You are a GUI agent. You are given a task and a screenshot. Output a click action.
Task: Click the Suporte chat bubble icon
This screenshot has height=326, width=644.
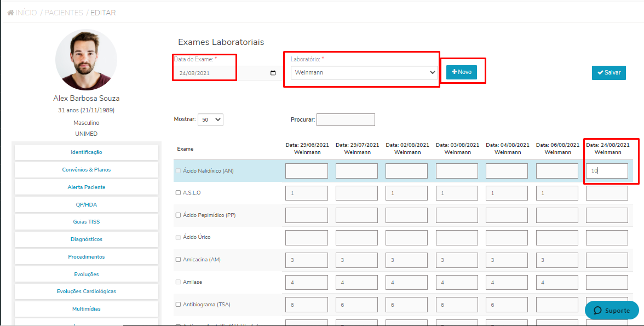coord(597,310)
